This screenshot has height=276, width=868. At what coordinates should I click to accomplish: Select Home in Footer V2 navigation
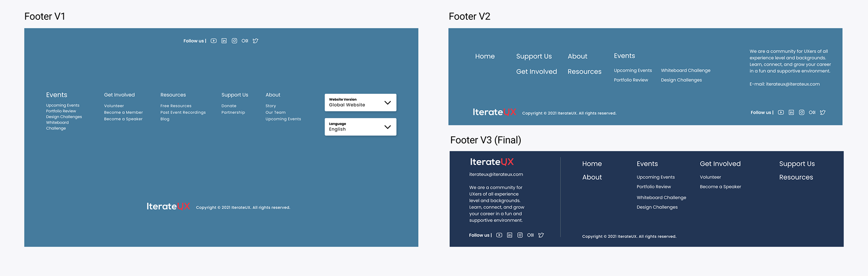[x=485, y=56]
